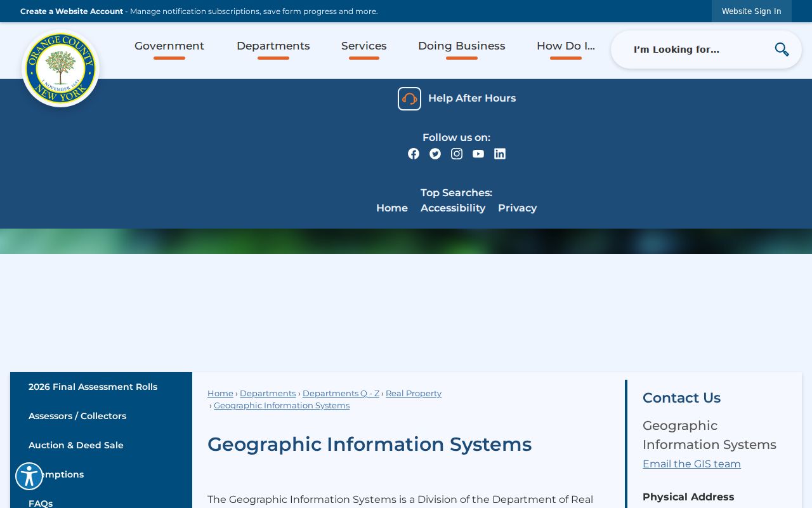The height and width of the screenshot is (508, 812).
Task: Open the Doing Business menu
Action: [462, 46]
